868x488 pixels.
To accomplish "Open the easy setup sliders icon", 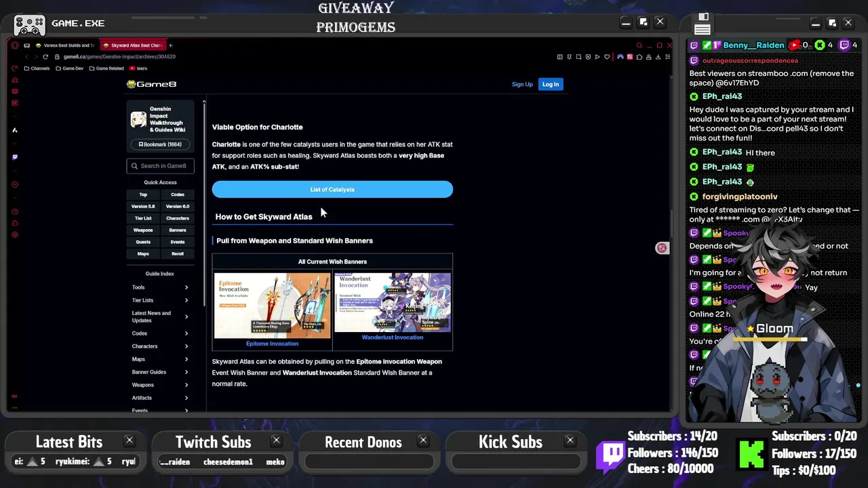I will click(x=667, y=57).
